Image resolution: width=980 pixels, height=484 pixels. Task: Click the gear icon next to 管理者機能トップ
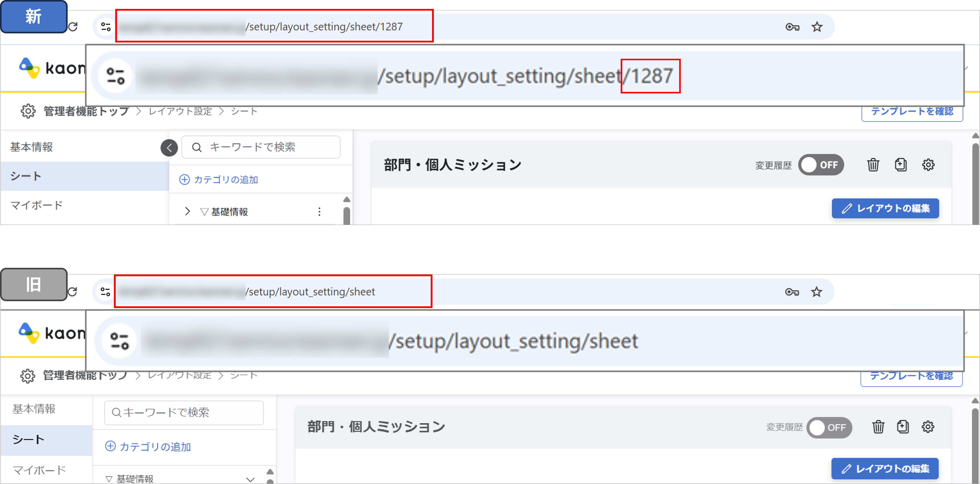[28, 111]
